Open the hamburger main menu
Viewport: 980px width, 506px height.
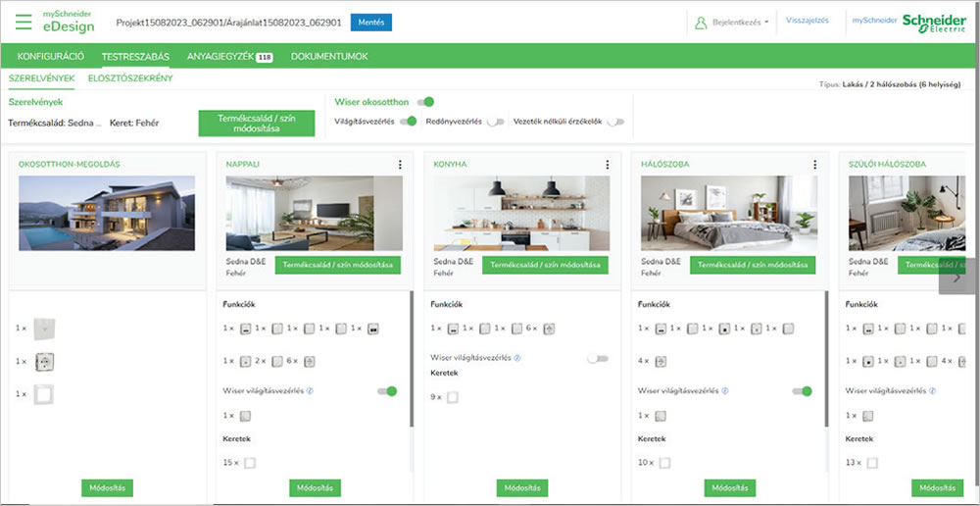24,22
